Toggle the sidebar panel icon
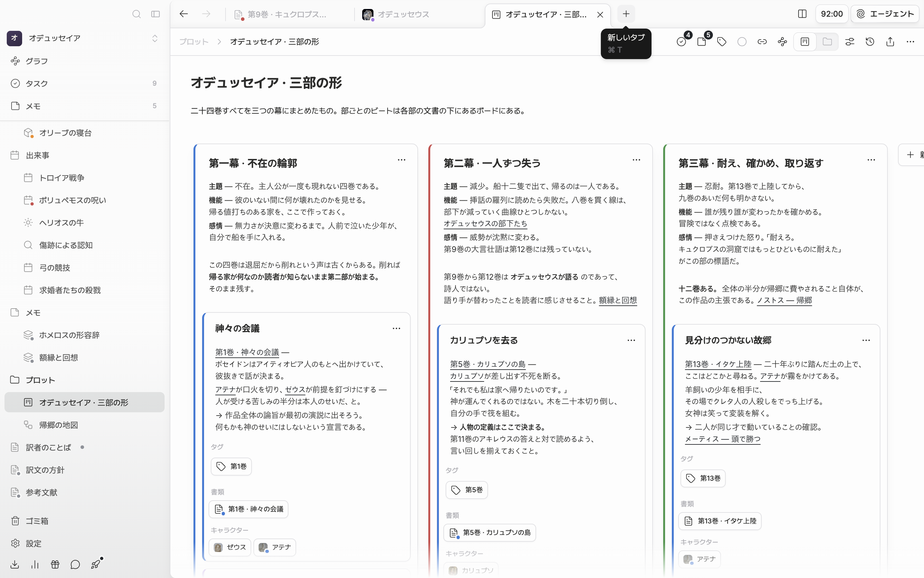 155,14
